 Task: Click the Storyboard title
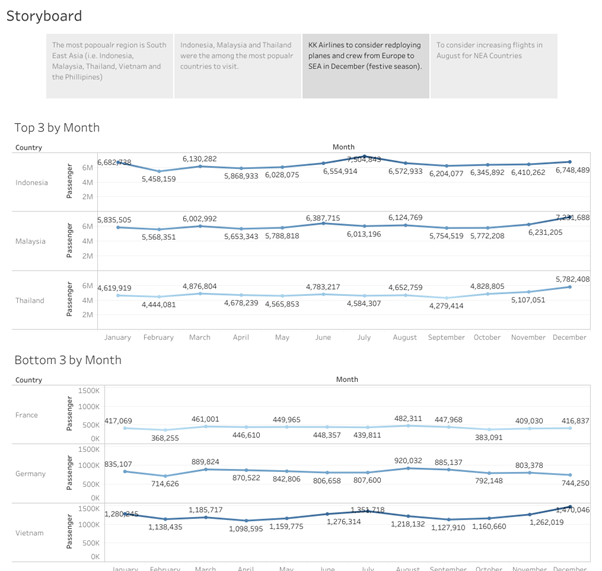[x=45, y=17]
